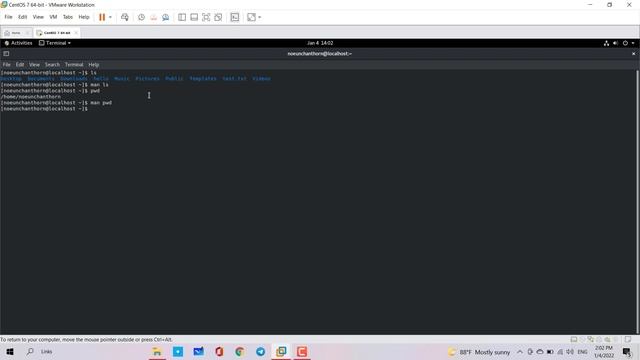Open Google Chrome from taskbar
The height and width of the screenshot is (360, 640).
[240, 351]
